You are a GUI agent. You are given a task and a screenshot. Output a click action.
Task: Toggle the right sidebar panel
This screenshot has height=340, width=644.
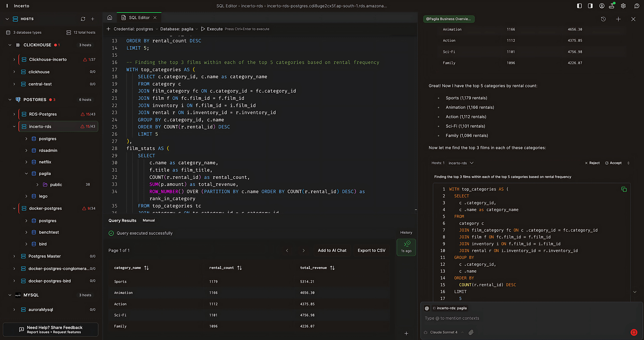pos(590,6)
